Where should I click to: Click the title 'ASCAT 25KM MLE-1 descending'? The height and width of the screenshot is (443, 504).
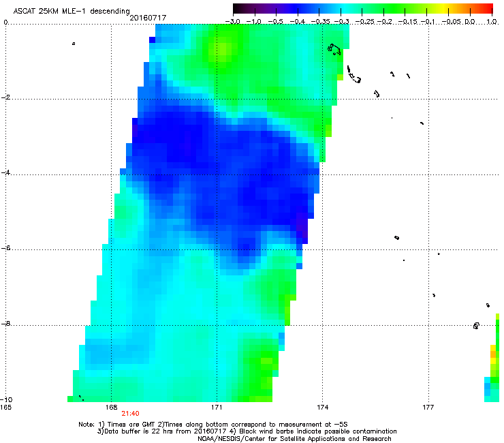pyautogui.click(x=72, y=12)
